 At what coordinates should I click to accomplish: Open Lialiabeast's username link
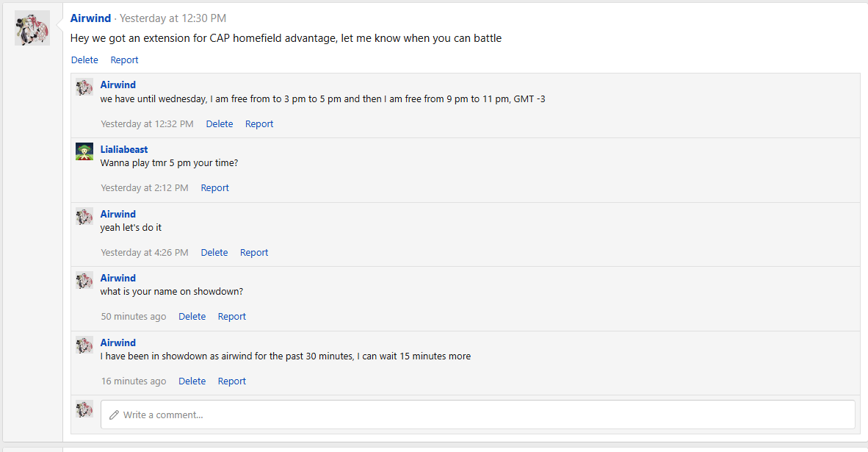[x=124, y=149]
